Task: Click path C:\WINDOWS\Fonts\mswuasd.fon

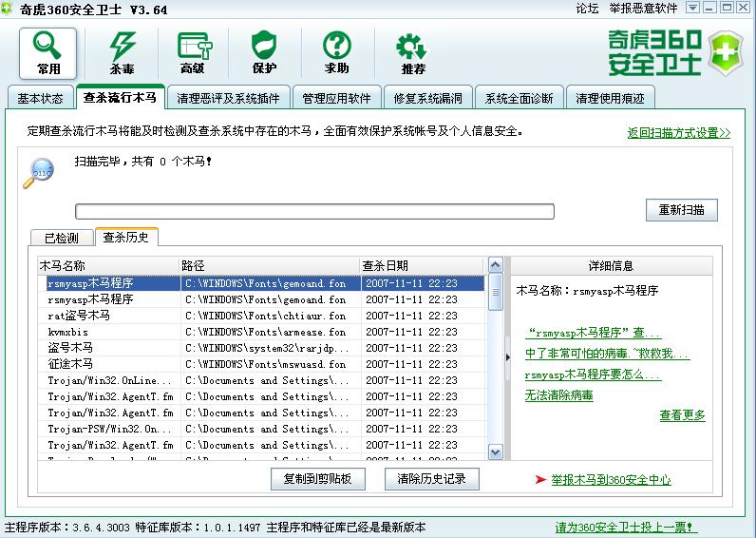Action: [266, 364]
